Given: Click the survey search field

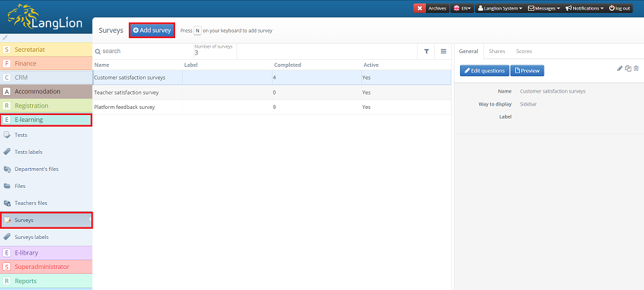Looking at the screenshot, I should coord(143,51).
